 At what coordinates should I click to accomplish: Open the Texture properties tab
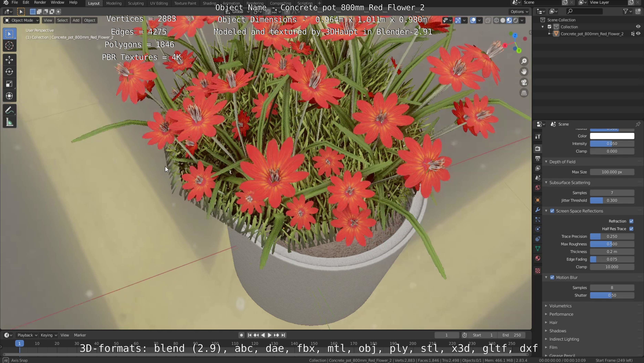[538, 271]
